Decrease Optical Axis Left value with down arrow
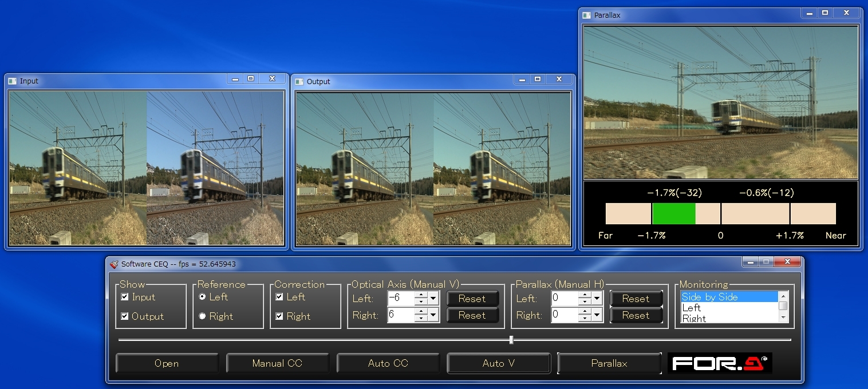The width and height of the screenshot is (868, 389). (421, 301)
